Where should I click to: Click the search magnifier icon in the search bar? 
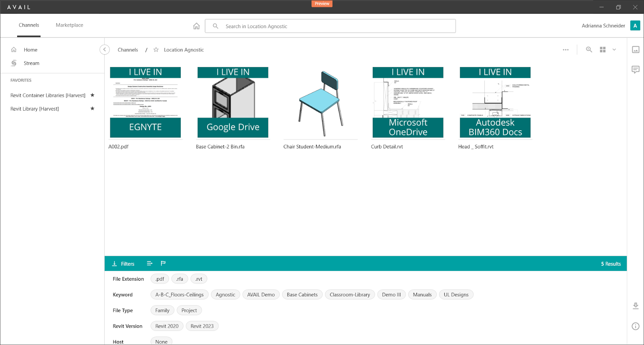click(216, 26)
